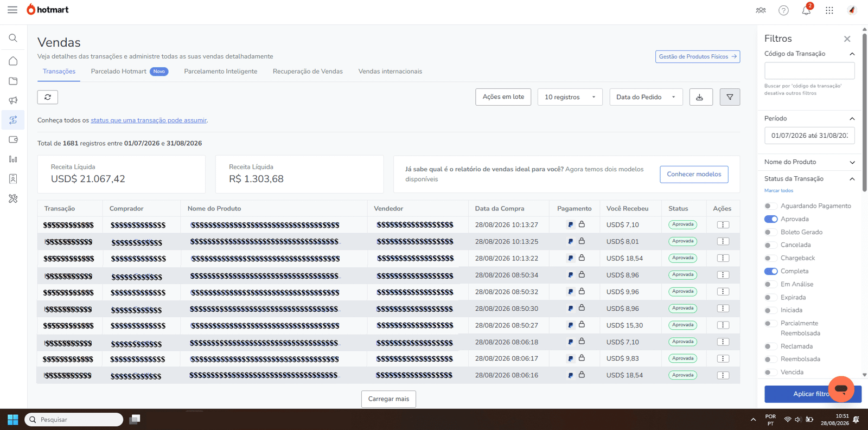The height and width of the screenshot is (430, 868).
Task: Open Gestão de Produtos Físicos link
Action: point(698,56)
